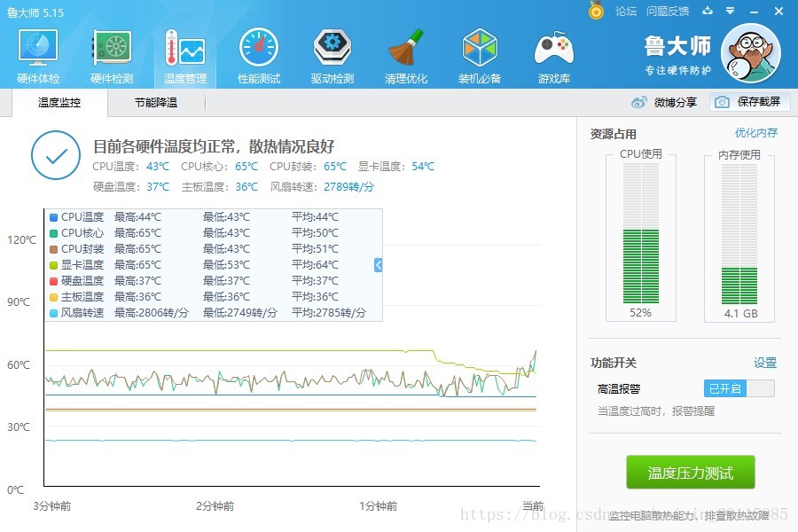This screenshot has width=798, height=532.
Task: Open 游戏库 game library controller icon
Action: [553, 56]
